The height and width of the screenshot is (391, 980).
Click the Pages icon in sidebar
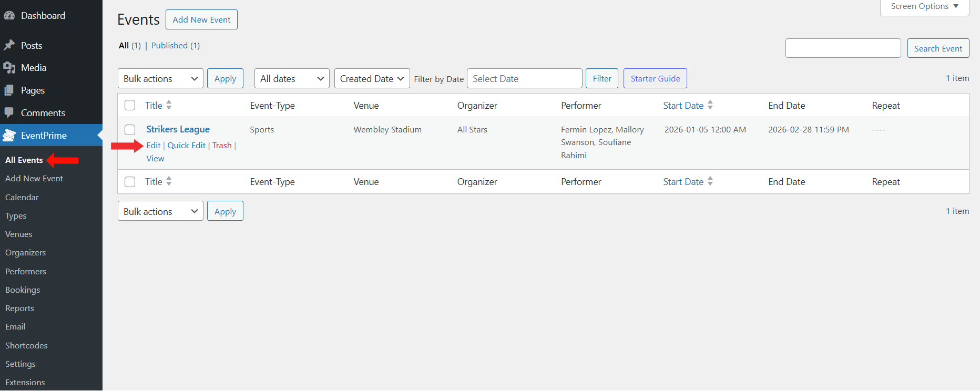pyautogui.click(x=9, y=90)
